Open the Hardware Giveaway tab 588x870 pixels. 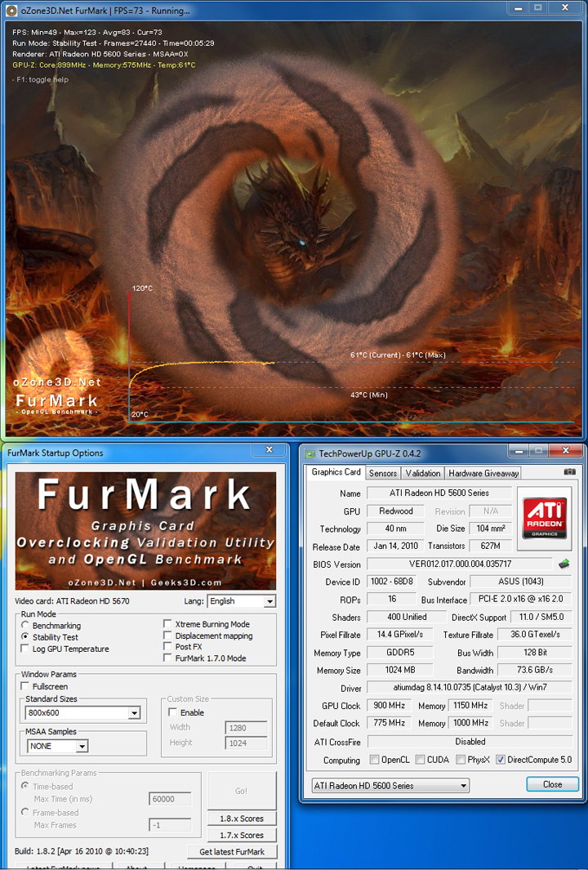point(483,473)
